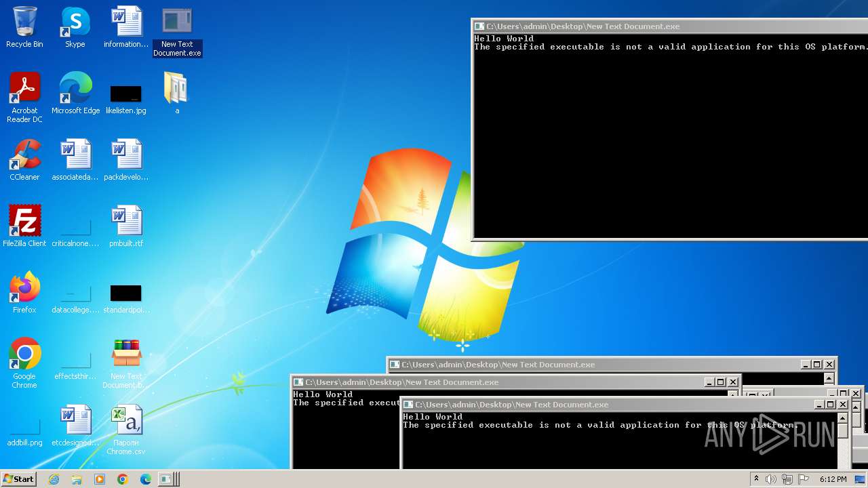Open Windows Explorer from the taskbar
Screen dimensions: 868x488
coord(77,479)
